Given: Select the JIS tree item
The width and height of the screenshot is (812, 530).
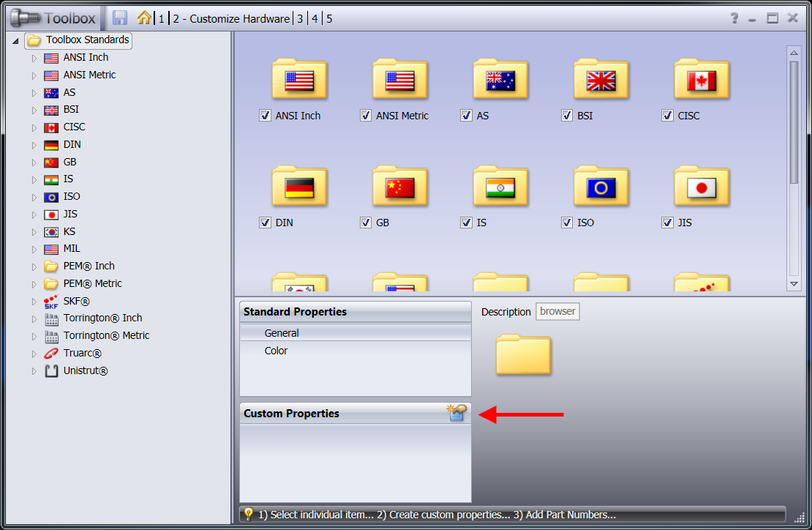Looking at the screenshot, I should [70, 214].
